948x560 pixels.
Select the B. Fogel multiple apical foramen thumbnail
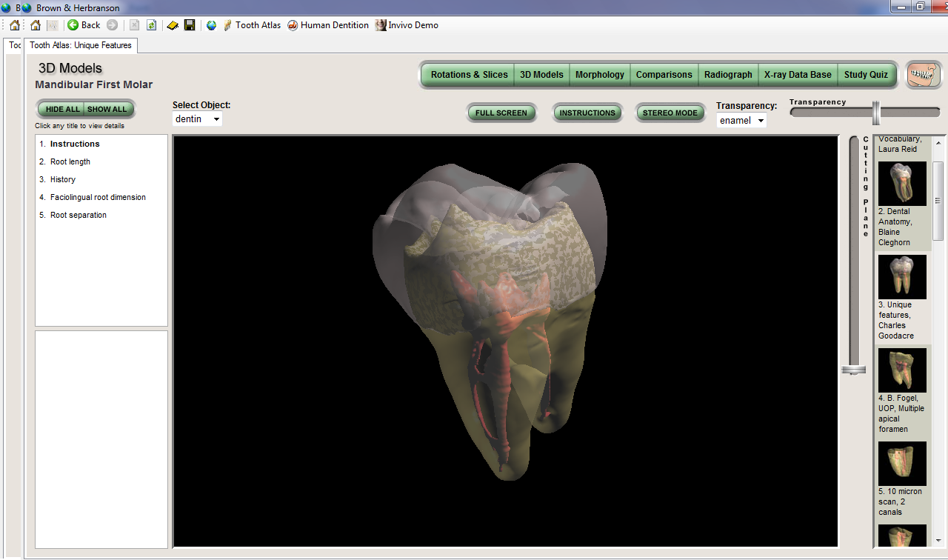click(x=902, y=370)
